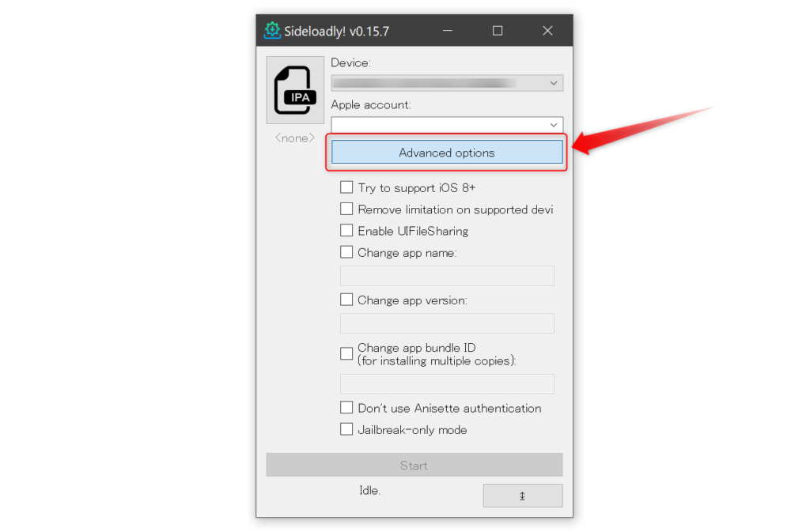Viewport: 810px width, 532px height.
Task: Expand the Apple account dropdown
Action: pyautogui.click(x=447, y=125)
